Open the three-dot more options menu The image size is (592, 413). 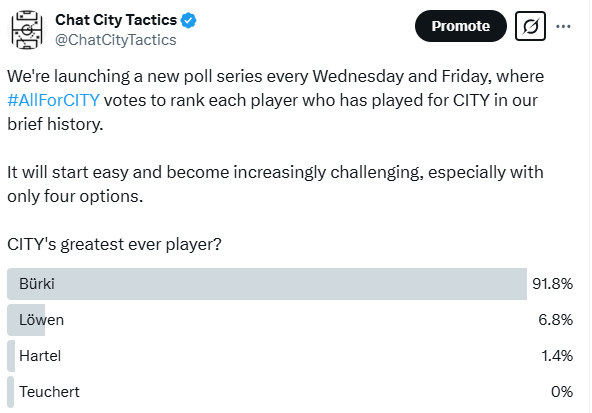(563, 26)
